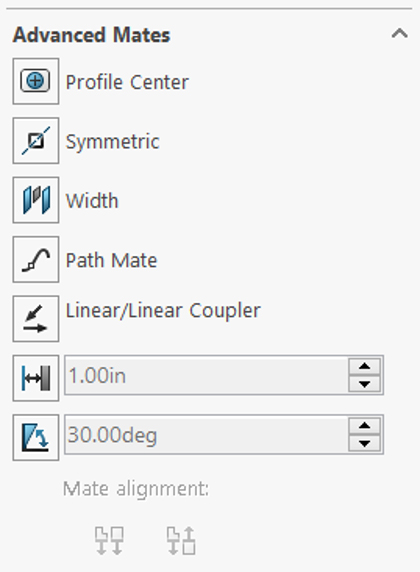Click the Profile Center label
420x572 pixels.
tap(127, 82)
